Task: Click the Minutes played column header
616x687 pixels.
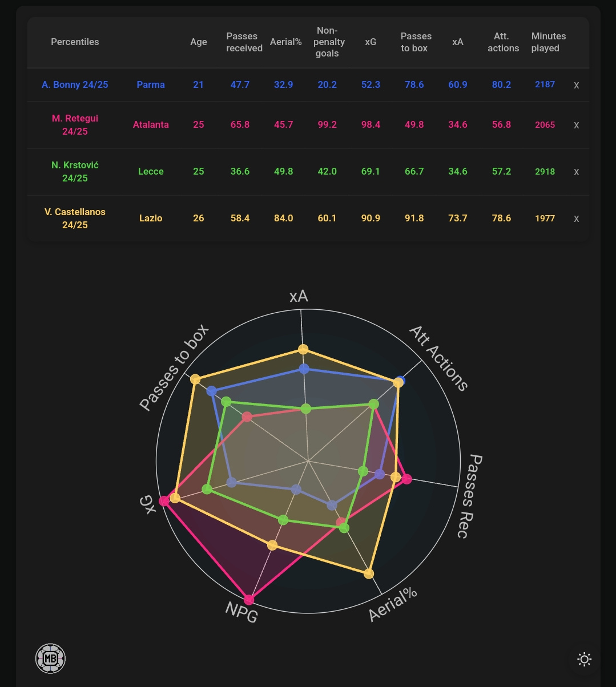Action: pyautogui.click(x=548, y=42)
